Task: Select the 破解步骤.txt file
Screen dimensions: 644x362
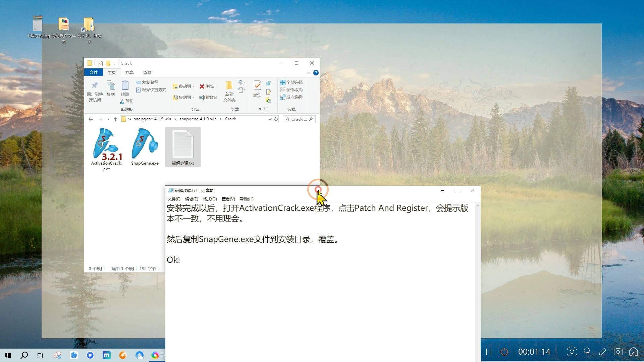Action: (x=183, y=147)
